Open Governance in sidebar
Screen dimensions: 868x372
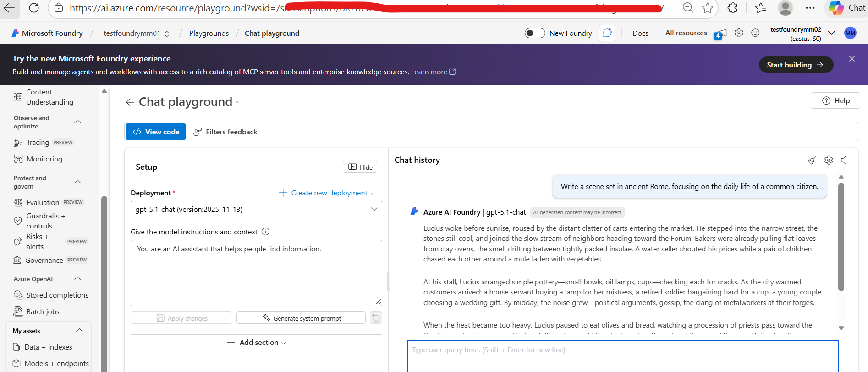click(x=50, y=260)
